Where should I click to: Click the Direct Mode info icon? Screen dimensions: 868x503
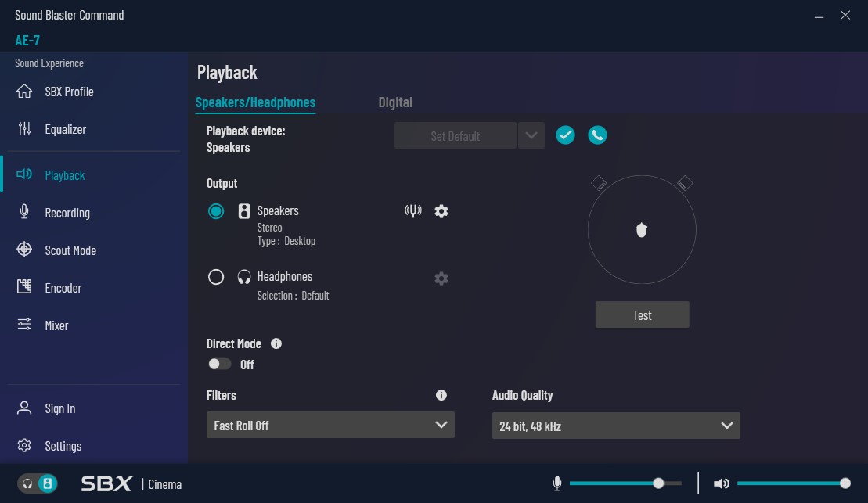[276, 343]
